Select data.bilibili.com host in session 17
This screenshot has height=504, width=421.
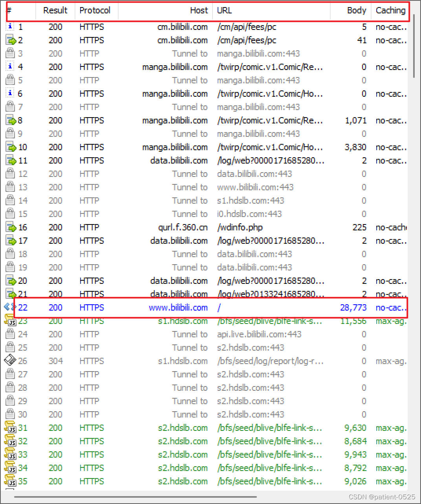coord(179,241)
